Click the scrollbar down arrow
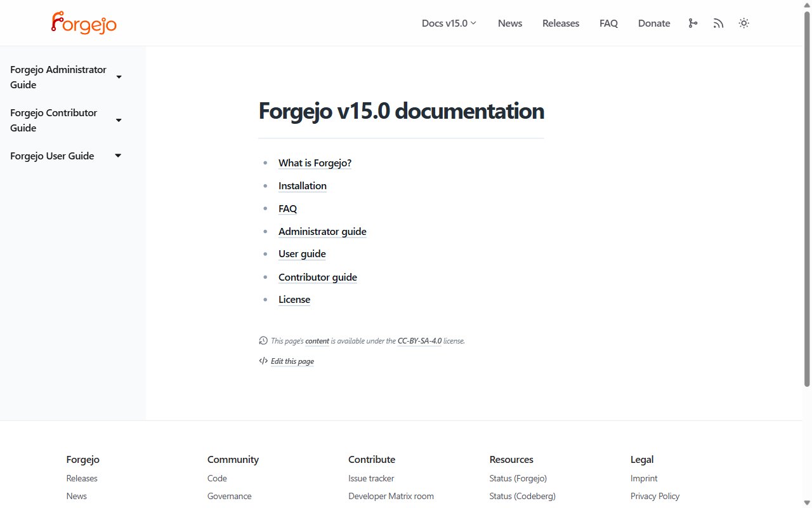The height and width of the screenshot is (508, 812). [x=807, y=502]
